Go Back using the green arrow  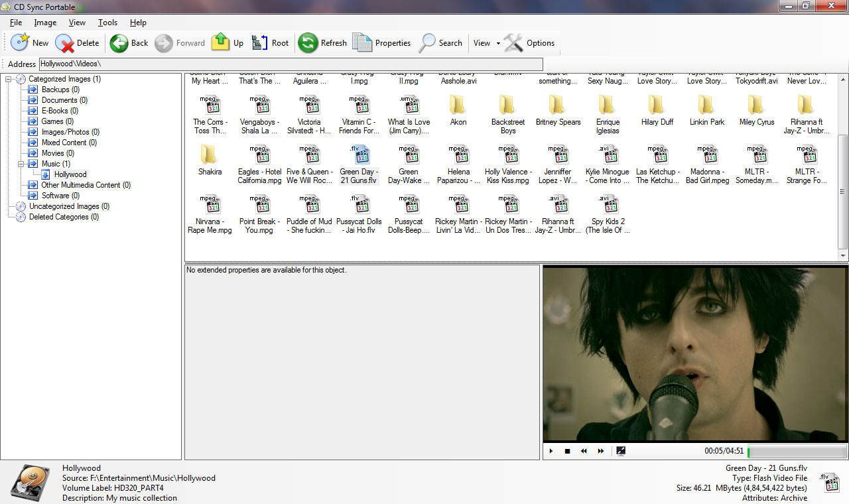click(129, 43)
